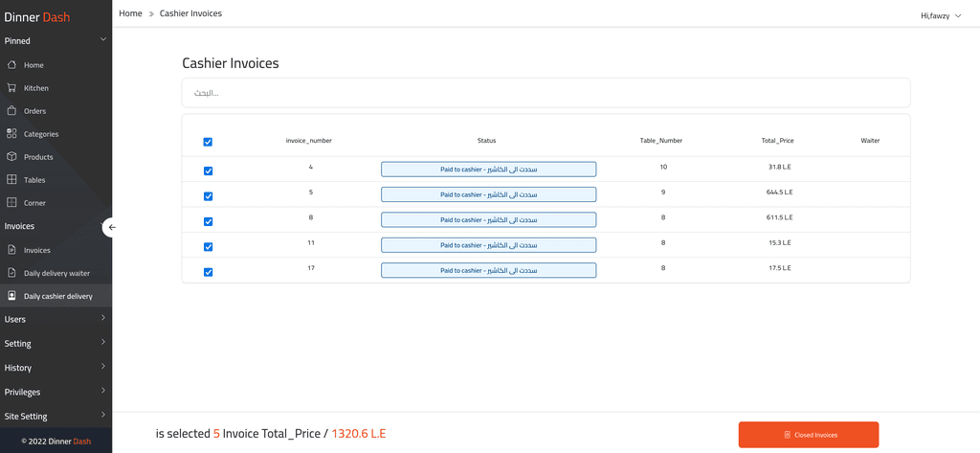Click the Orders bag icon
Viewport: 980px width, 453px height.
click(11, 111)
